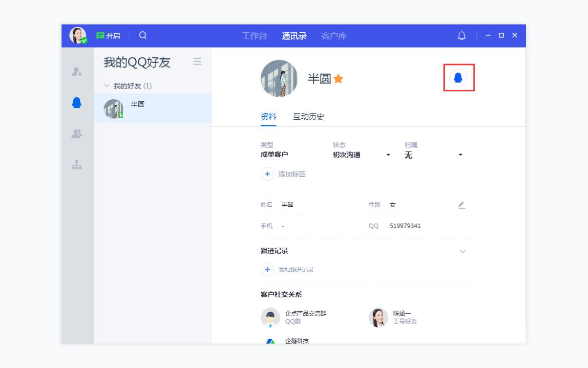The image size is (588, 368).
Task: Select the QQ friends penguin icon in sidebar
Action: (77, 102)
